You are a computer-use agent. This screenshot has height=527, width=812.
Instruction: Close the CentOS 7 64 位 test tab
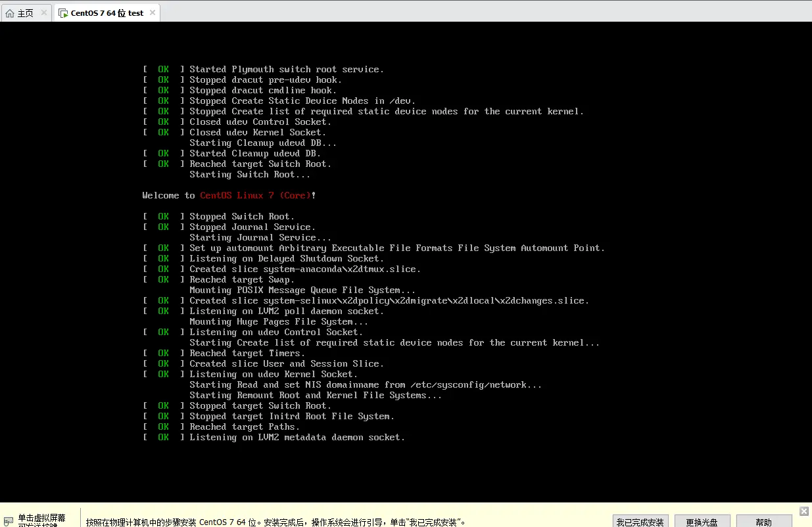click(153, 12)
